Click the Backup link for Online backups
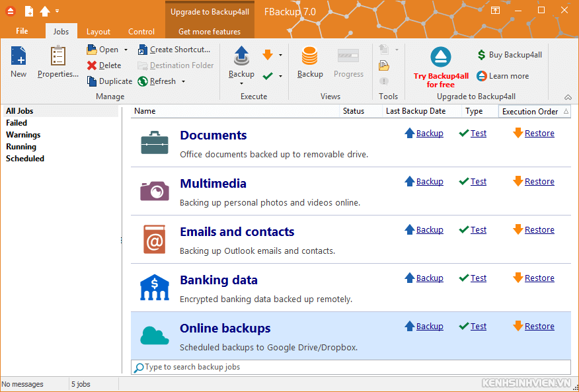The height and width of the screenshot is (392, 579). click(x=430, y=327)
